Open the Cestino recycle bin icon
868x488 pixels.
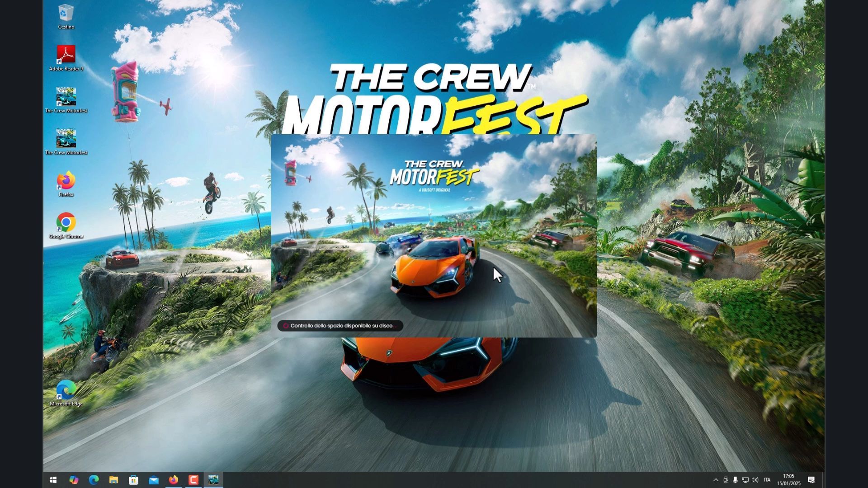coord(66,17)
